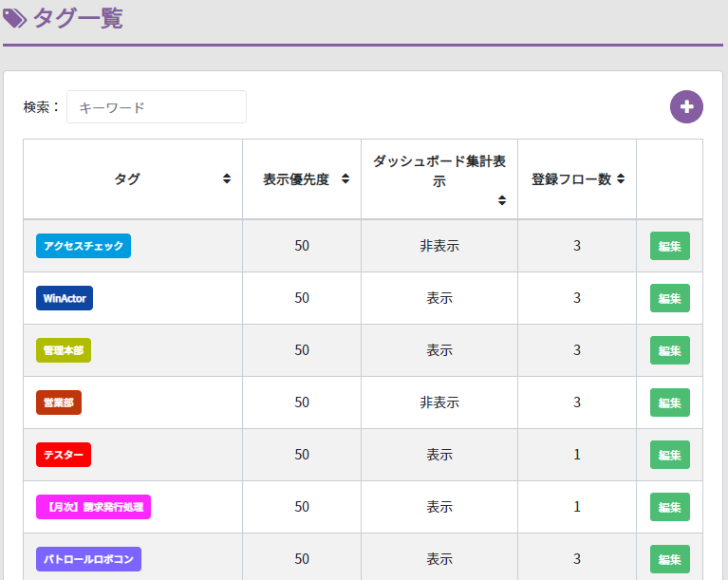Click 編集 for パトロールロボコン tag
The height and width of the screenshot is (580, 728).
click(669, 559)
